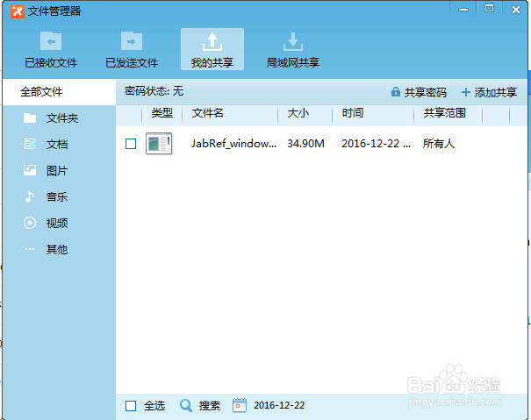Sort by the 时间 column header
531x420 pixels.
[353, 113]
